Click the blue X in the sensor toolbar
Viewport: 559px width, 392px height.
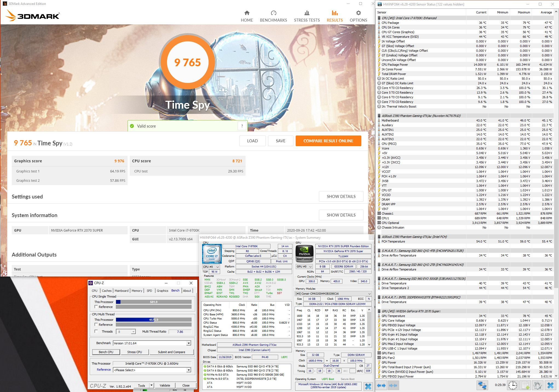tap(551, 385)
